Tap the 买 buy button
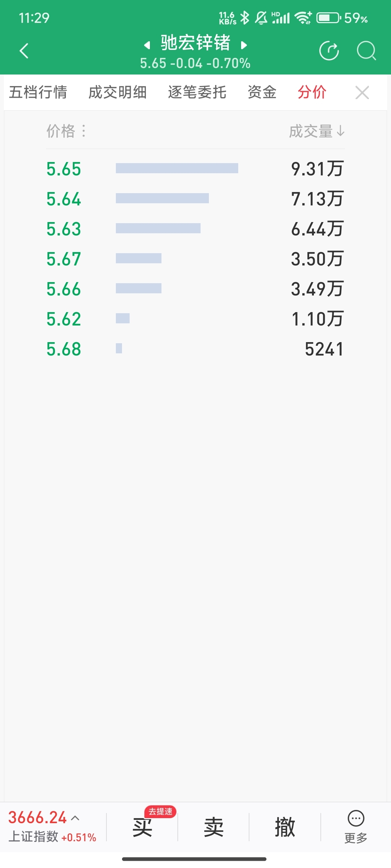The image size is (391, 868). 142,827
